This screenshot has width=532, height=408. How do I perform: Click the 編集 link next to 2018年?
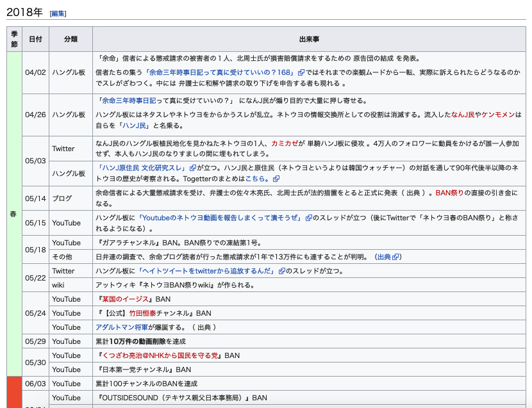pyautogui.click(x=58, y=13)
